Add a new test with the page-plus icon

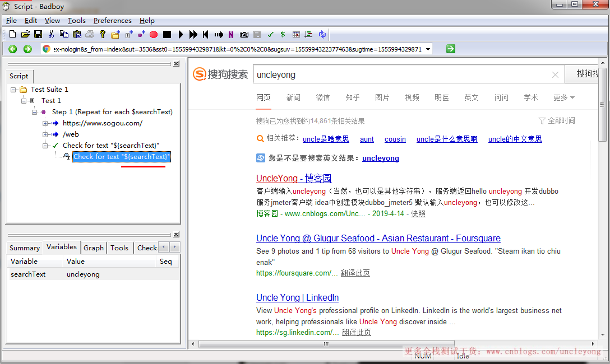[129, 34]
